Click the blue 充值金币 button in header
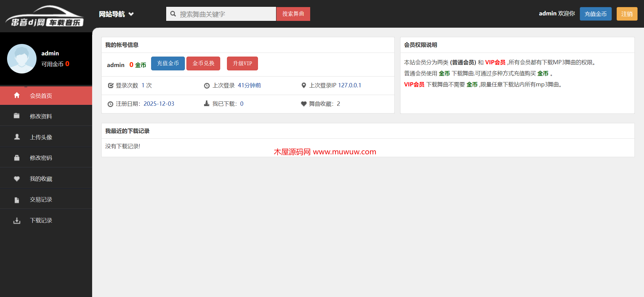This screenshot has width=644, height=297. 595,14
